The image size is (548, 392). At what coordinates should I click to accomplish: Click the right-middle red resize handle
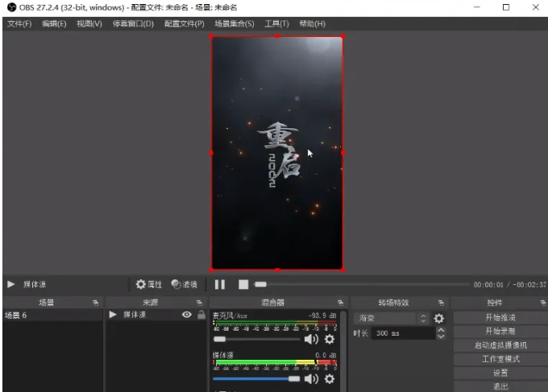pyautogui.click(x=343, y=153)
